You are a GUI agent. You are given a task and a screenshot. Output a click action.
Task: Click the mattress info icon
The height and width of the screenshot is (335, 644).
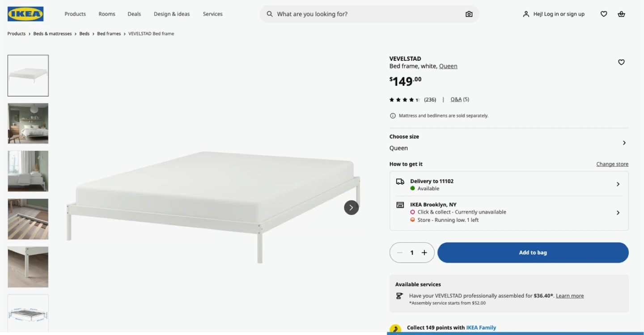pos(393,115)
